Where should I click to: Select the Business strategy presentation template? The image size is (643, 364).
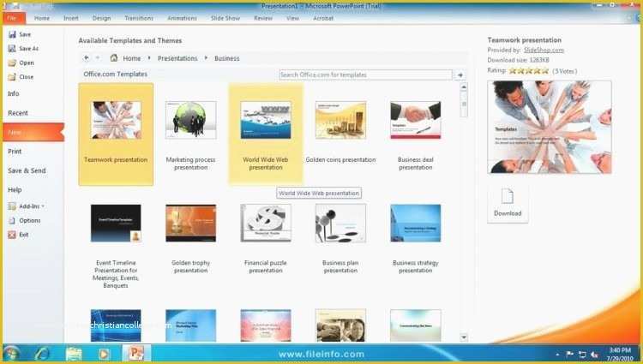coord(416,240)
